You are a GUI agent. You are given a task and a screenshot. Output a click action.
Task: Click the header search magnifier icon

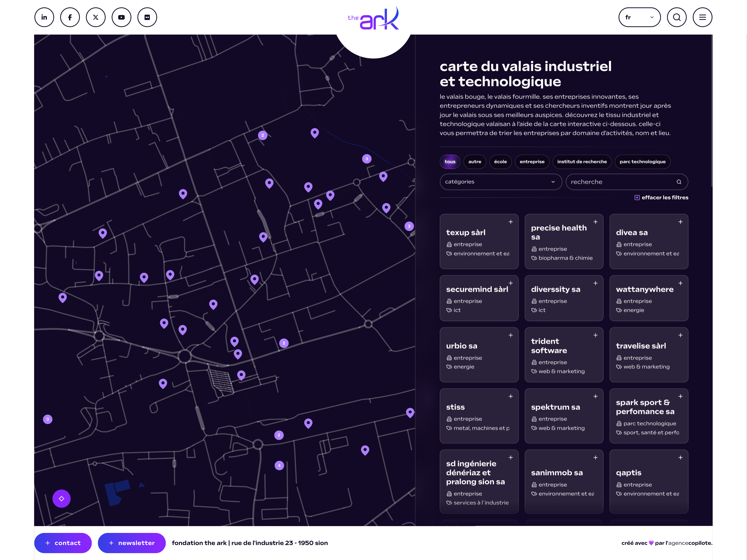click(676, 17)
